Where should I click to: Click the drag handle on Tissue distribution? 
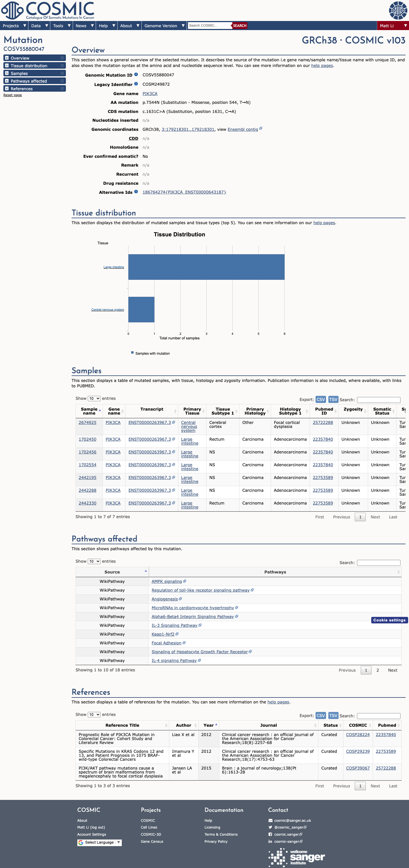[62, 66]
